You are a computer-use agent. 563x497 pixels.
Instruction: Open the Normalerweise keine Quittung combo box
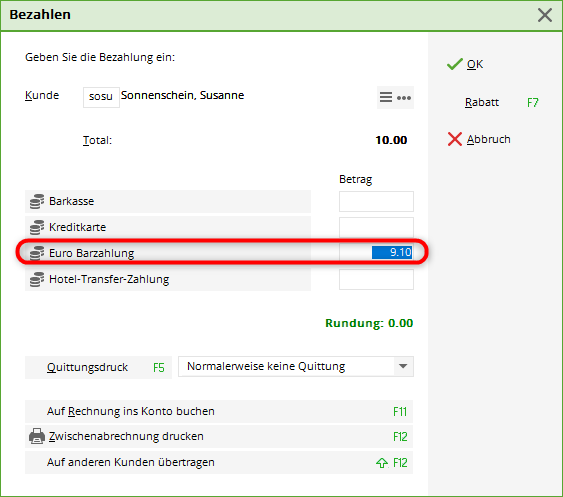point(296,367)
